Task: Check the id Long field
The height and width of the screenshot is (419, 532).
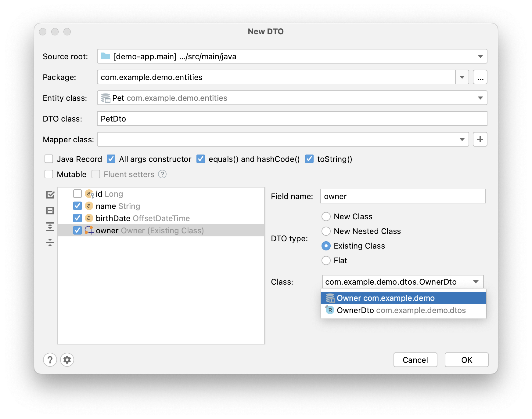Action: [77, 194]
